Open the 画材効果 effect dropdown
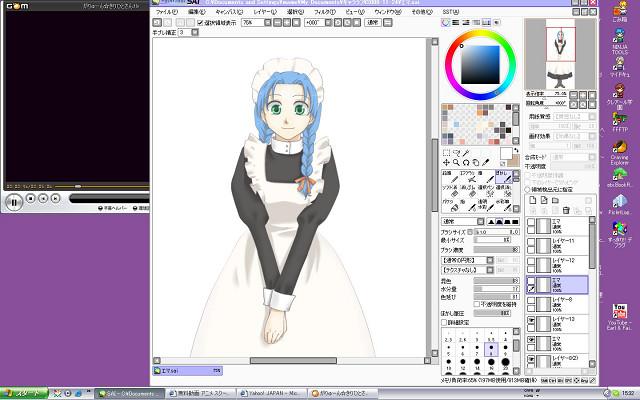The width and height of the screenshot is (640, 400). coord(592,136)
